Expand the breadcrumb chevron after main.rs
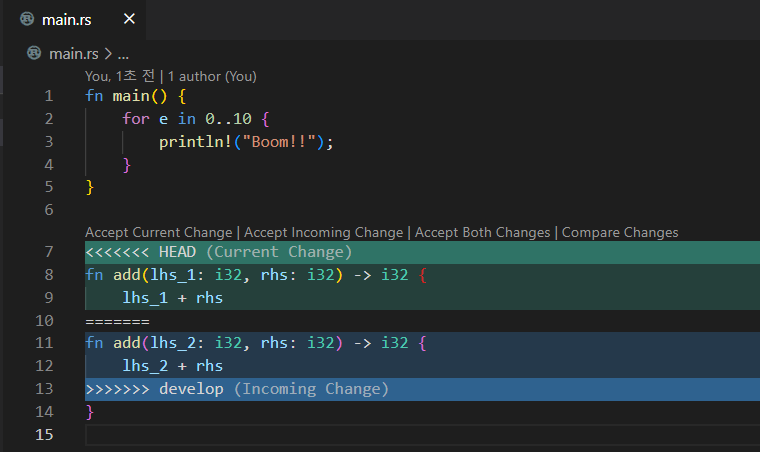This screenshot has height=452, width=760. (x=107, y=54)
